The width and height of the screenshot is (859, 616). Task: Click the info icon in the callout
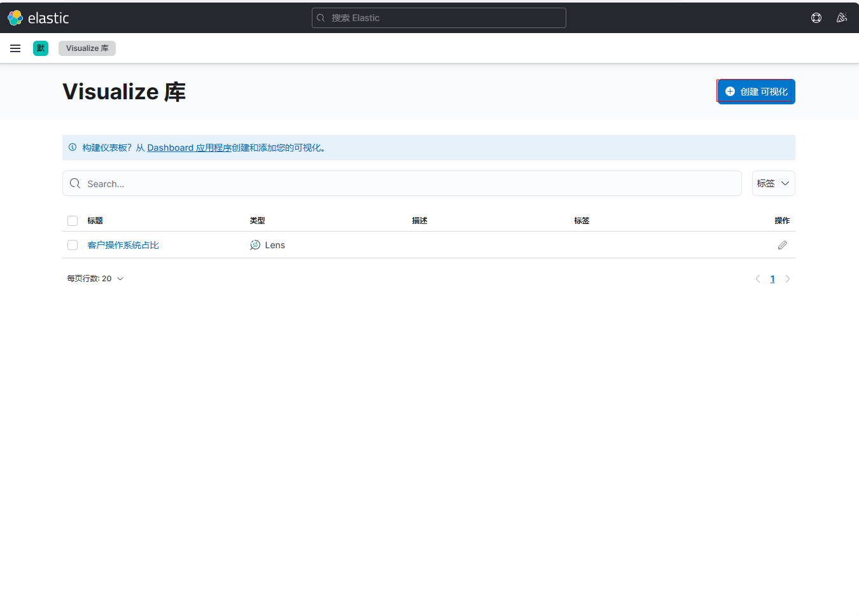point(73,148)
